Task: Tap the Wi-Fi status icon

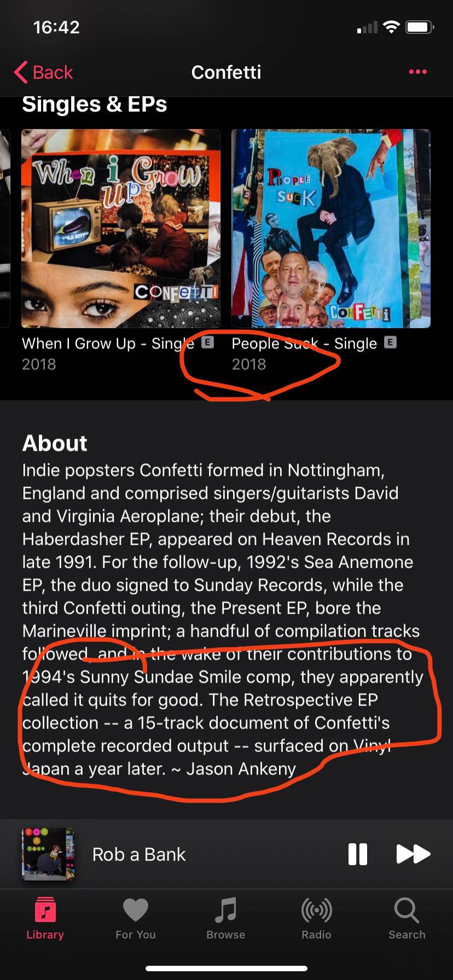Action: point(391,27)
